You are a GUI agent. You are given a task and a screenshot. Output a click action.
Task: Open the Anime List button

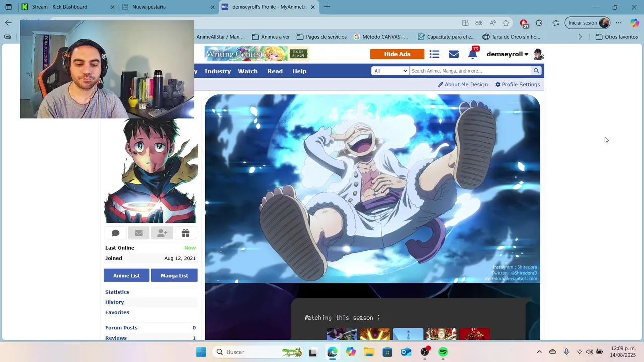pyautogui.click(x=126, y=276)
